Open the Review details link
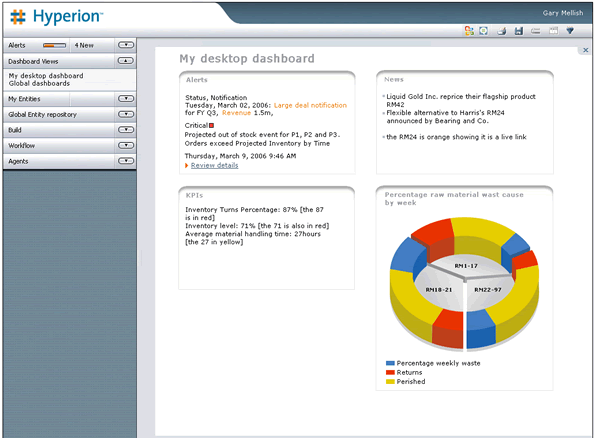595x447 pixels. coord(214,165)
